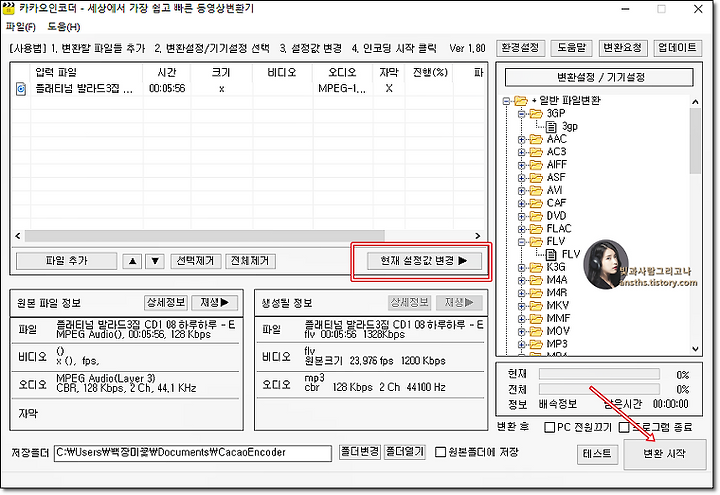Click the root 일반 파일변환 folder icon
This screenshot has width=720, height=495.
click(x=520, y=100)
